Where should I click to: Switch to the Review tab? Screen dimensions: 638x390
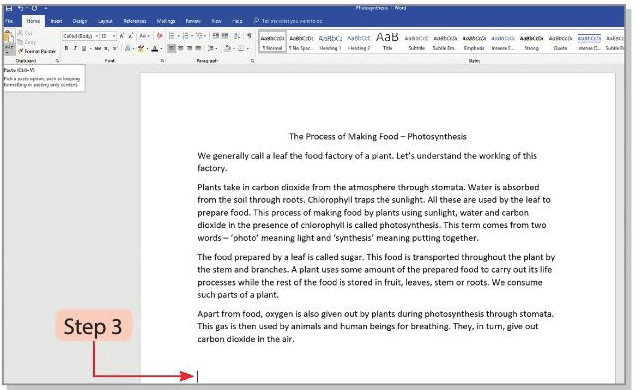(x=193, y=21)
